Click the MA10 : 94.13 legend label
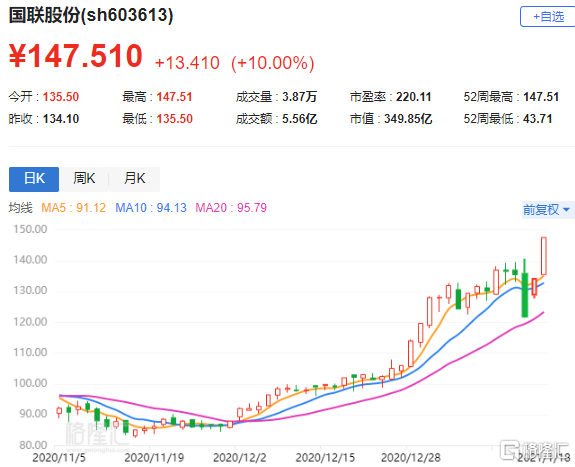Image resolution: width=575 pixels, height=467 pixels. point(151,208)
